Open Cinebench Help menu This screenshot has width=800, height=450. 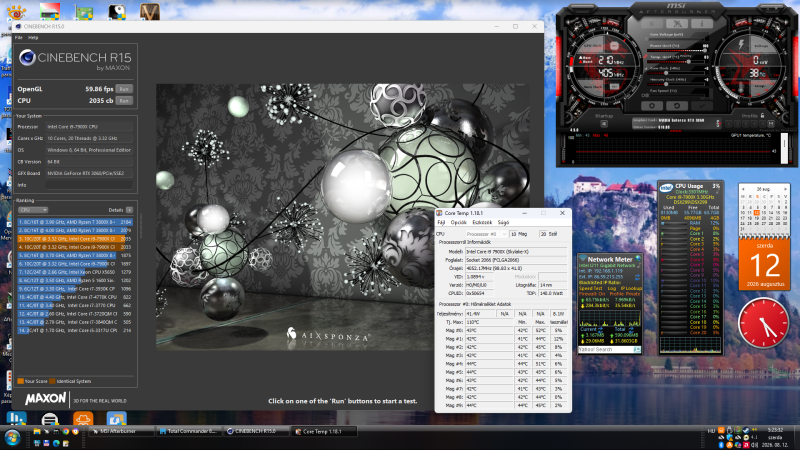33,38
